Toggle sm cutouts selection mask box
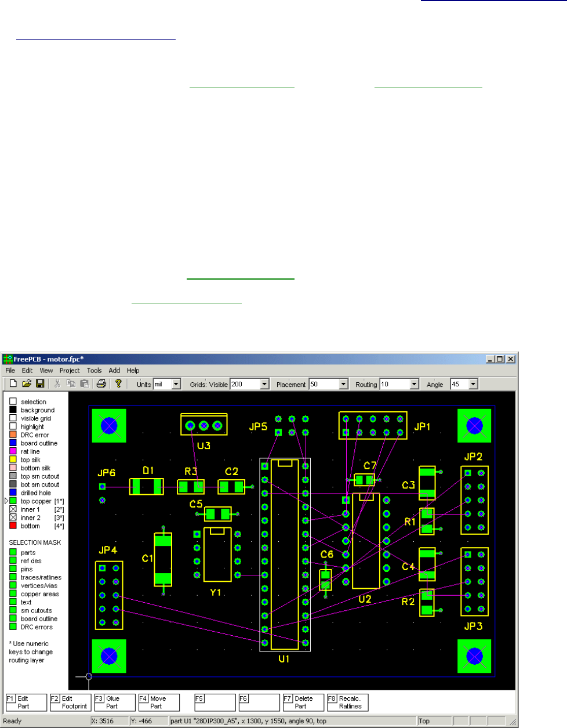The image size is (567, 728). point(13,610)
